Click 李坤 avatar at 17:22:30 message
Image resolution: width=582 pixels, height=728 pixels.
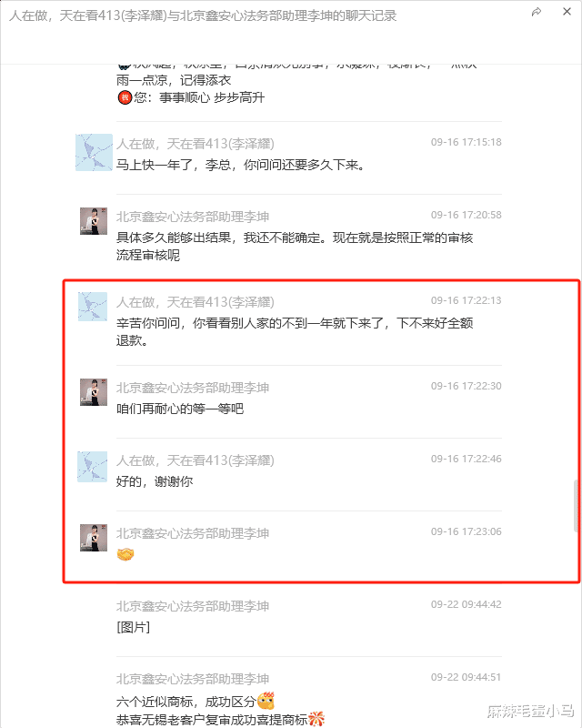[x=94, y=392]
